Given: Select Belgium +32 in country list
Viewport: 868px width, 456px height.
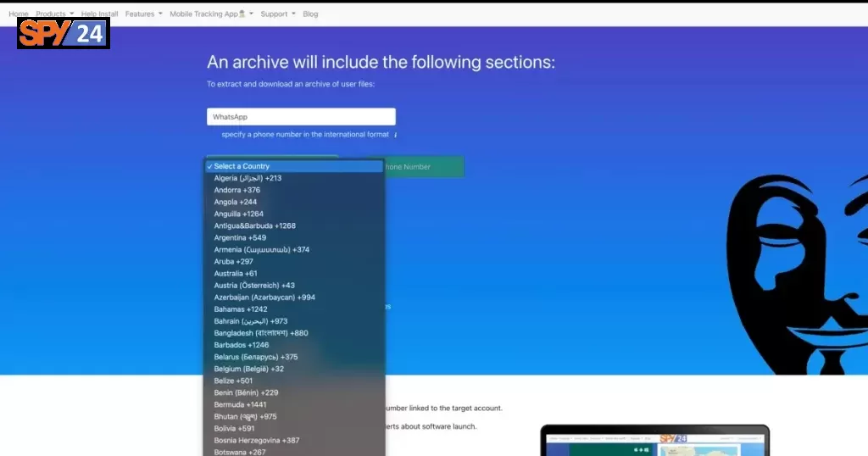Looking at the screenshot, I should point(294,369).
